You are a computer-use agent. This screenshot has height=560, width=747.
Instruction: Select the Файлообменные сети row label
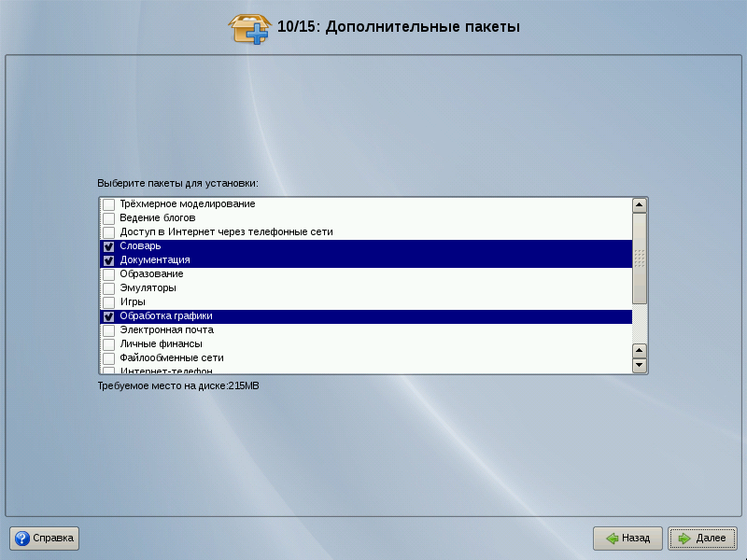[x=171, y=358]
